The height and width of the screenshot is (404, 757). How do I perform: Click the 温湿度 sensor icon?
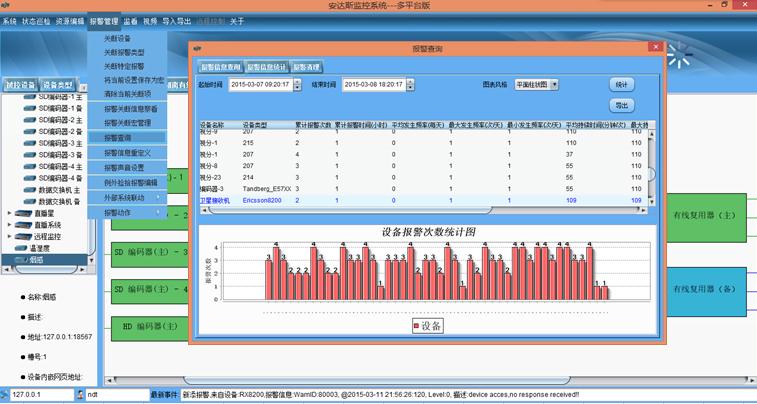[21, 248]
